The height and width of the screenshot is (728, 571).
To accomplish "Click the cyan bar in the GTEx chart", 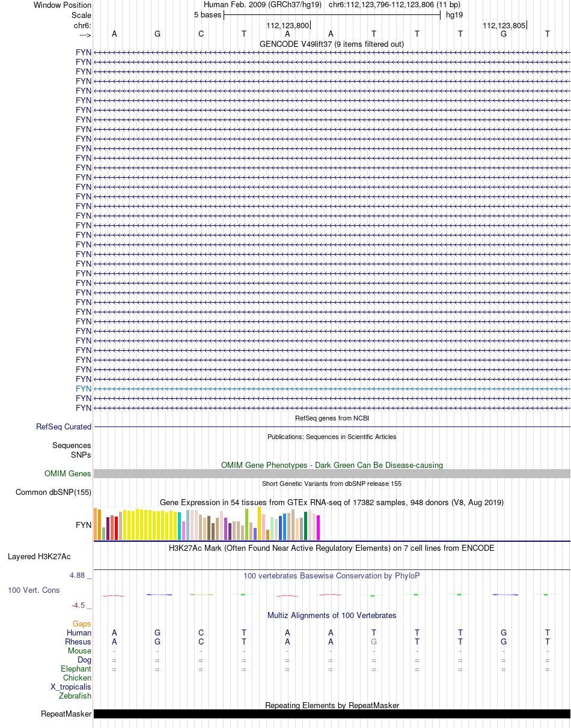I will pyautogui.click(x=180, y=526).
